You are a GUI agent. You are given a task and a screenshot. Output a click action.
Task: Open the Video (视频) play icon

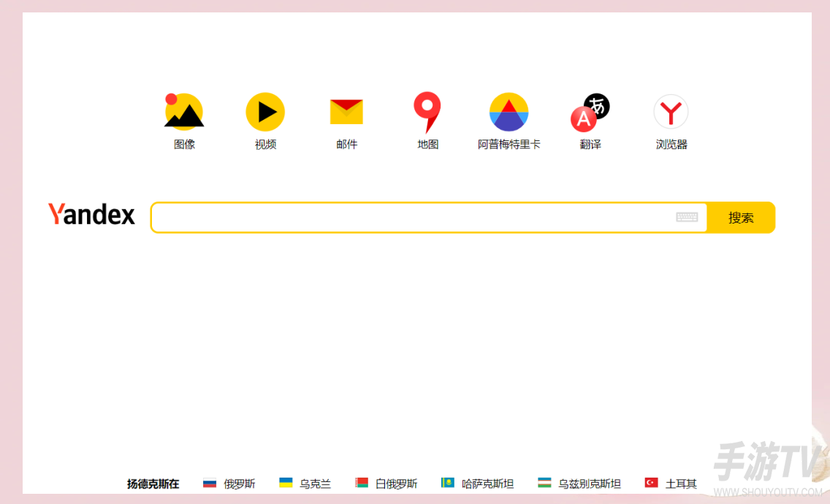[x=265, y=112]
